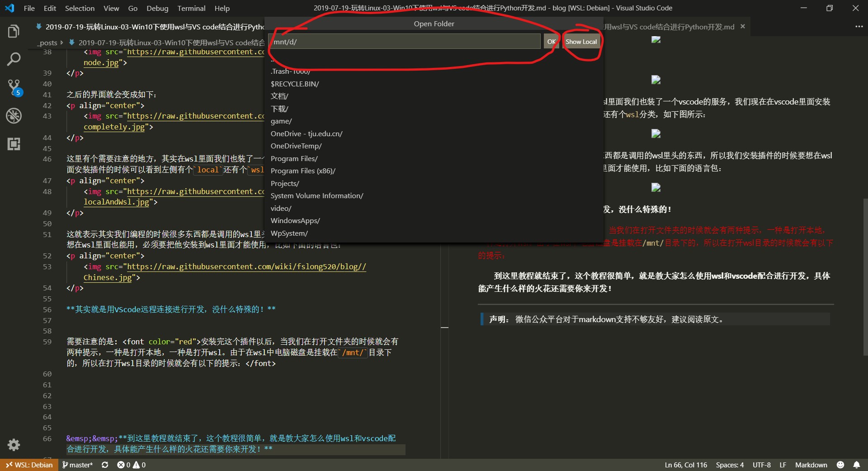Click the folder path input field
868x471 pixels.
(x=405, y=41)
